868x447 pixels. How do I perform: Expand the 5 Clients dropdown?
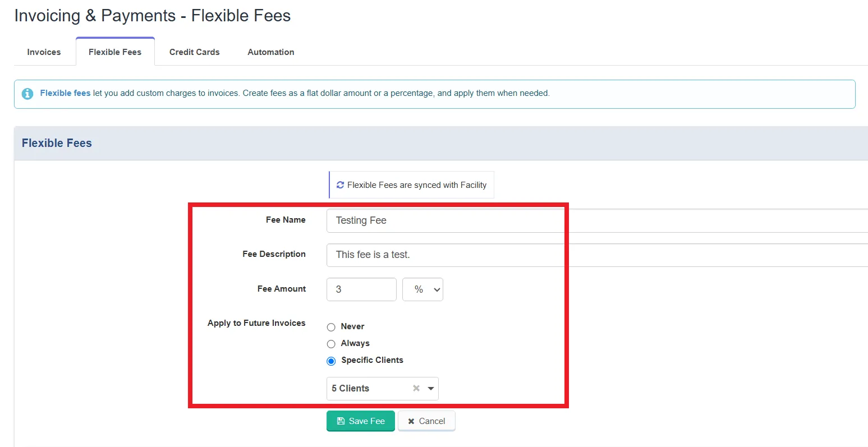[431, 388]
